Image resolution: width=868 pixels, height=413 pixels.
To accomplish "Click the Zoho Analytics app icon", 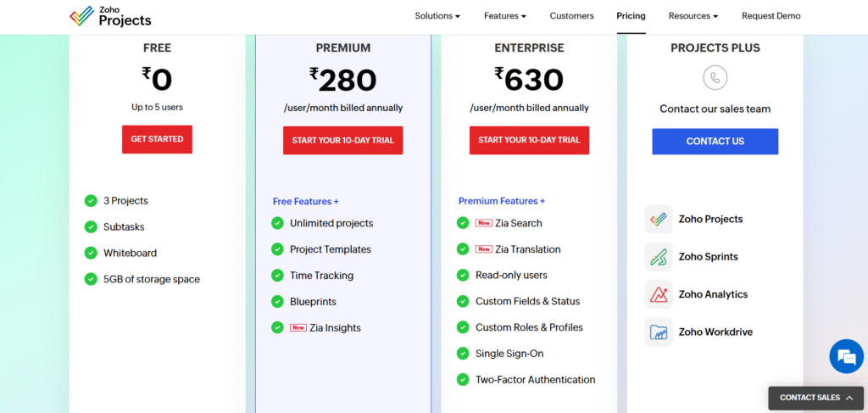I will [x=659, y=294].
